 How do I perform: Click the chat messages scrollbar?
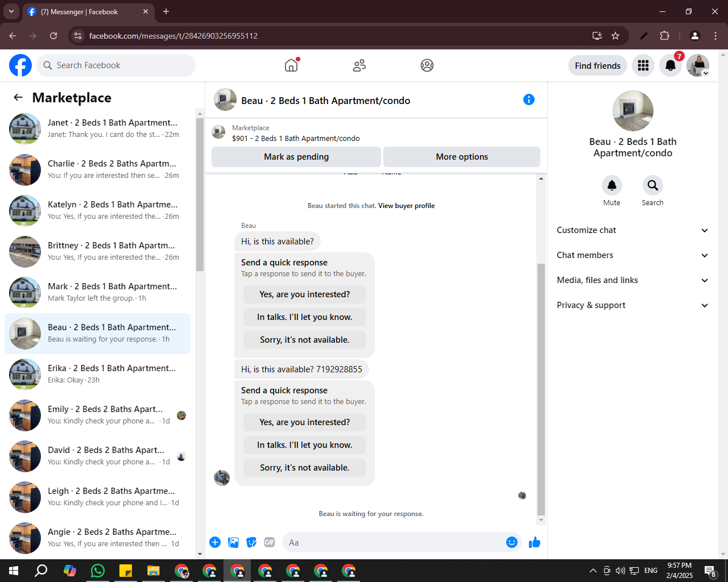tap(541, 389)
